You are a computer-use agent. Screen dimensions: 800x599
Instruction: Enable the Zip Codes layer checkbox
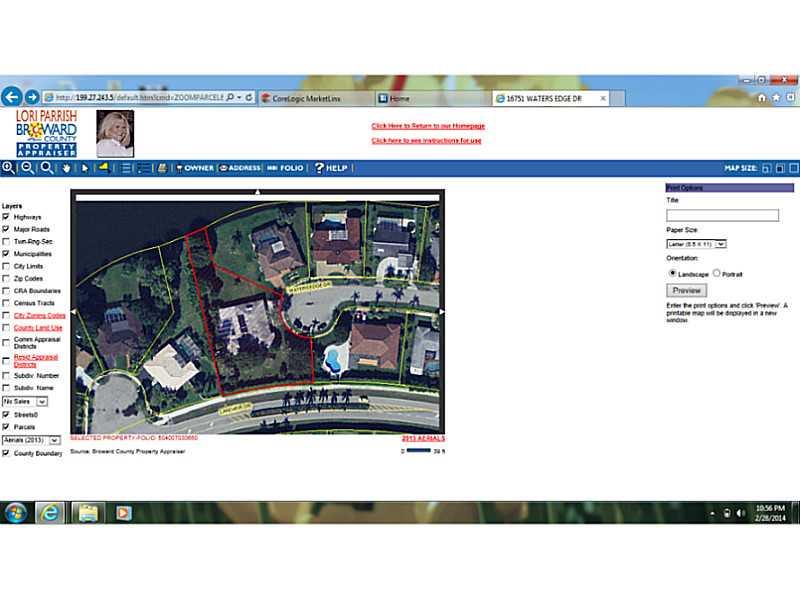[x=7, y=279]
